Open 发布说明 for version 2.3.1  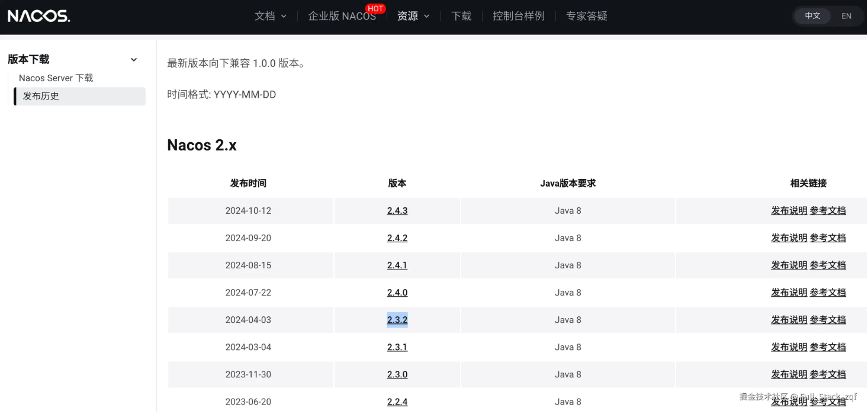click(789, 347)
